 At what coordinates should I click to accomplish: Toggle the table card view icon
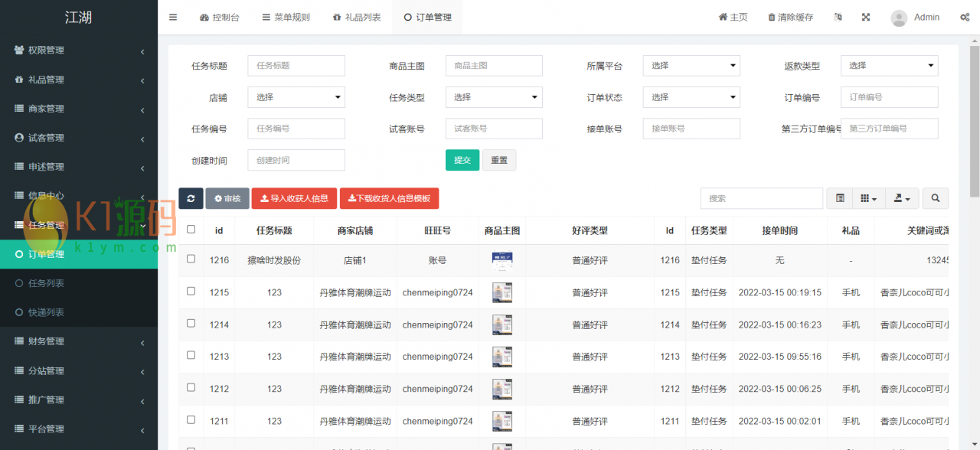[840, 198]
